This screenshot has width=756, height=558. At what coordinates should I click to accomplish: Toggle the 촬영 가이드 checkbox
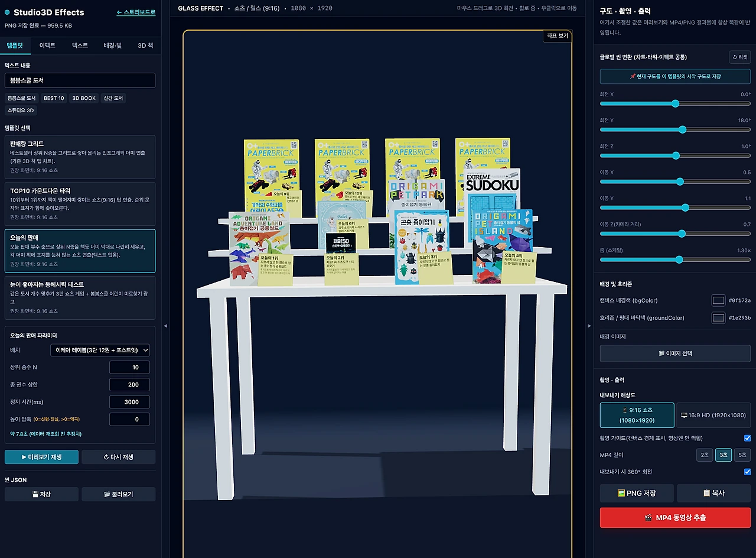click(747, 438)
